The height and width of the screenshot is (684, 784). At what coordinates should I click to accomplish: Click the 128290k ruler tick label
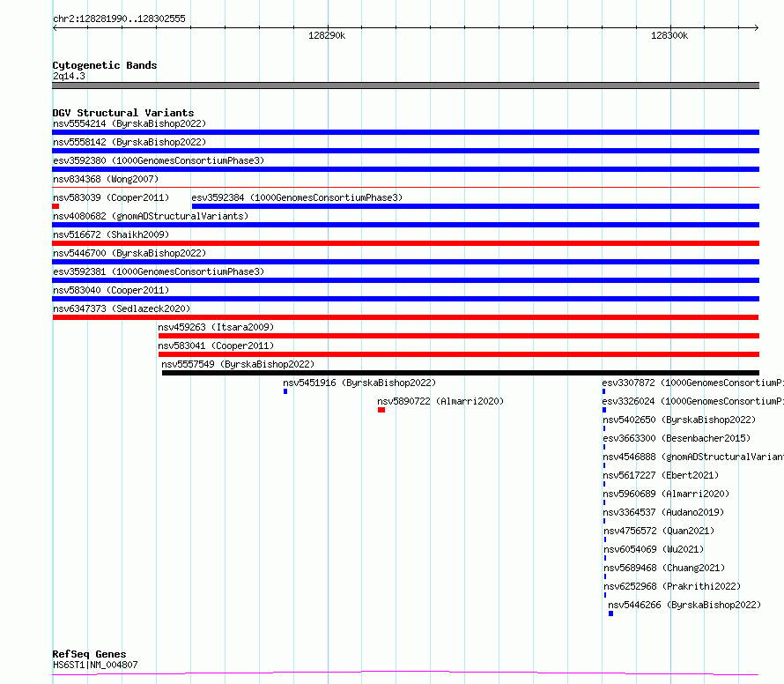(327, 35)
